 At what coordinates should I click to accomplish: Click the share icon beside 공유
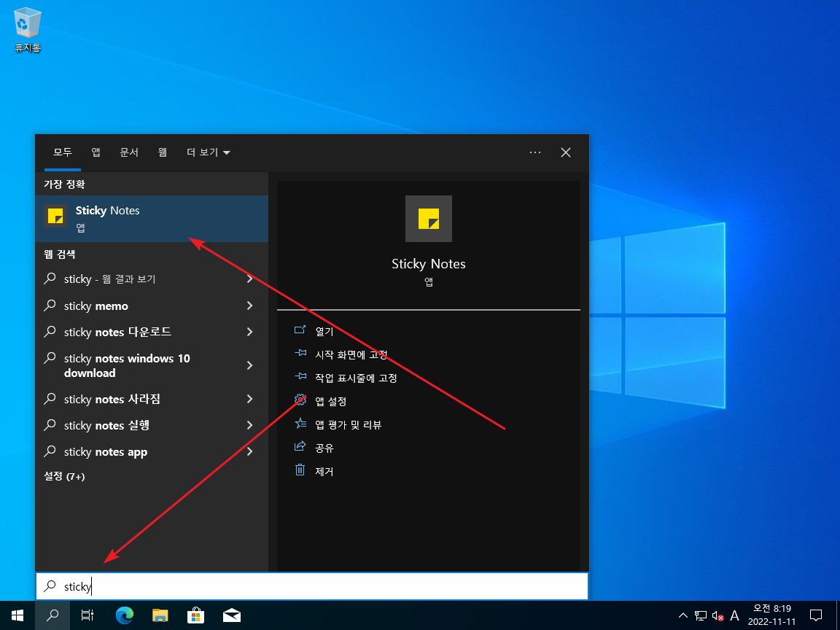tap(300, 446)
